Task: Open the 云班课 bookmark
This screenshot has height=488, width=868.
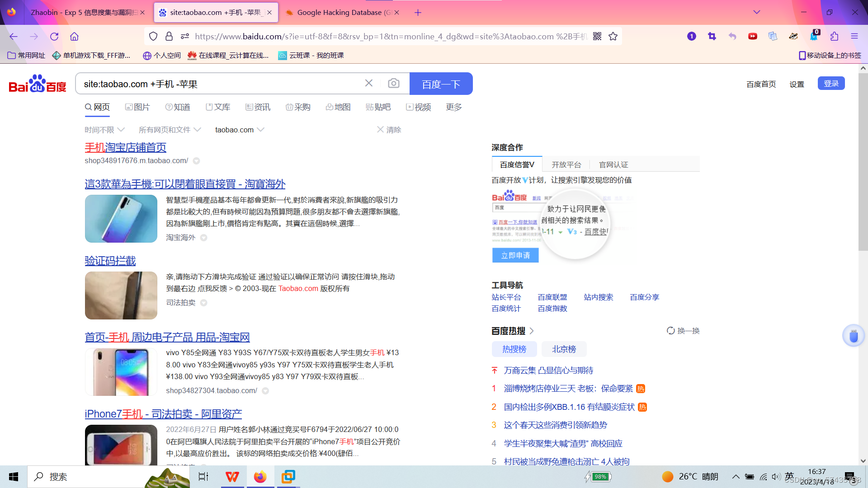Action: click(x=311, y=56)
